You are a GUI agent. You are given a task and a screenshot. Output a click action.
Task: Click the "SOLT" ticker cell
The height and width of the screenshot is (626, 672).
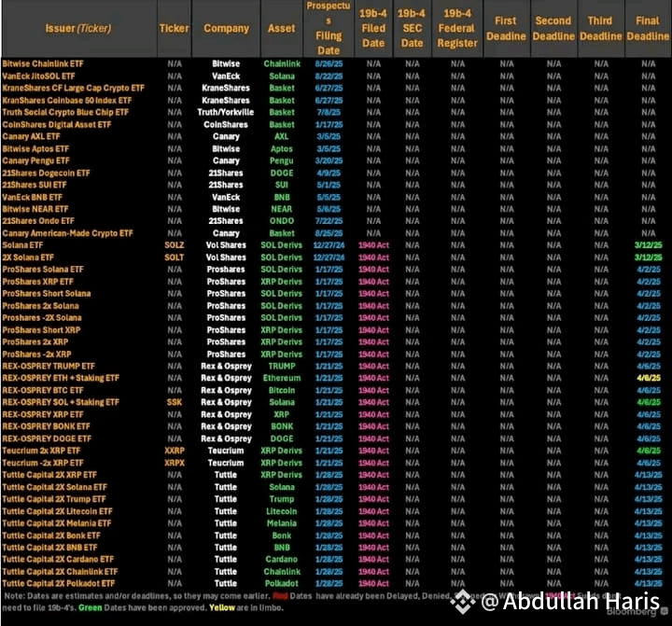tap(175, 257)
